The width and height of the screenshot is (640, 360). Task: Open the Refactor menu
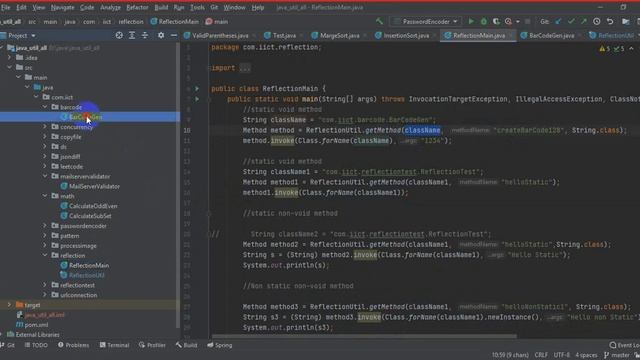[137, 7]
